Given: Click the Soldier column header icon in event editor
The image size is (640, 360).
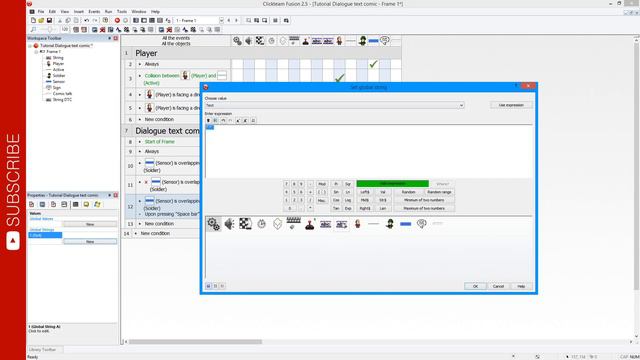Looking at the screenshot, I should (x=362, y=40).
